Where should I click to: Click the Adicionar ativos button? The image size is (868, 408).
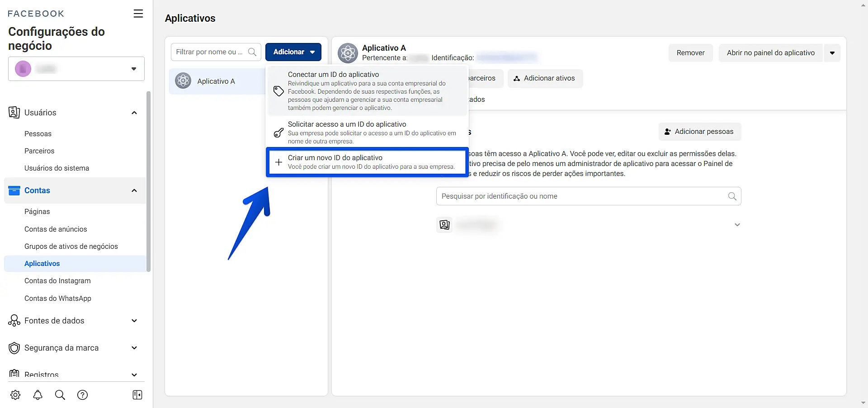click(x=545, y=78)
